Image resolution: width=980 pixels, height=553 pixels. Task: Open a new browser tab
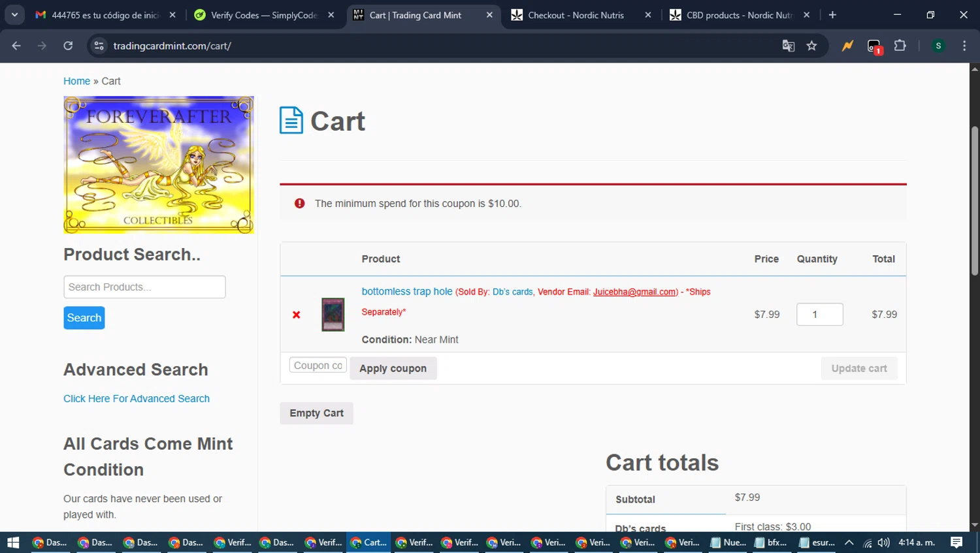[832, 15]
